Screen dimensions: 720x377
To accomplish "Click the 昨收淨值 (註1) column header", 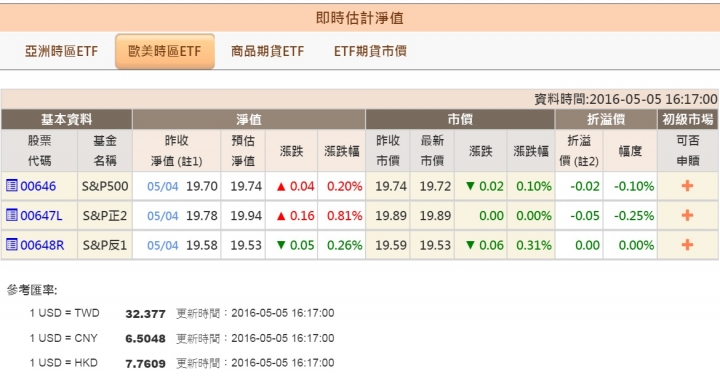I will point(177,151).
